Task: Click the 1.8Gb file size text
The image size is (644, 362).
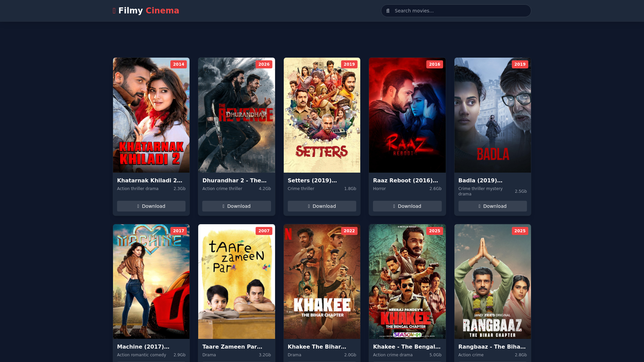Action: click(x=350, y=189)
